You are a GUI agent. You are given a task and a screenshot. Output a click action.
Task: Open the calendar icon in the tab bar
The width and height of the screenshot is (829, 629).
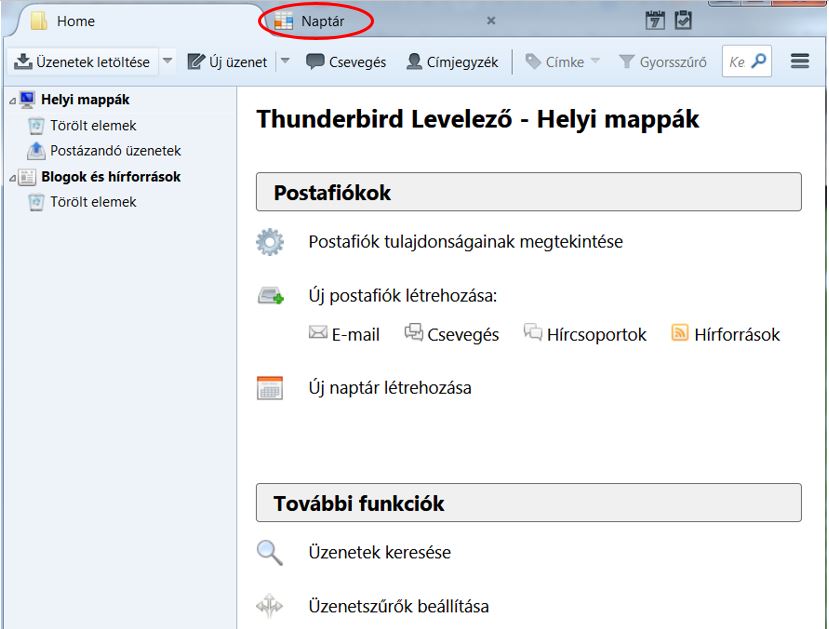[x=656, y=20]
